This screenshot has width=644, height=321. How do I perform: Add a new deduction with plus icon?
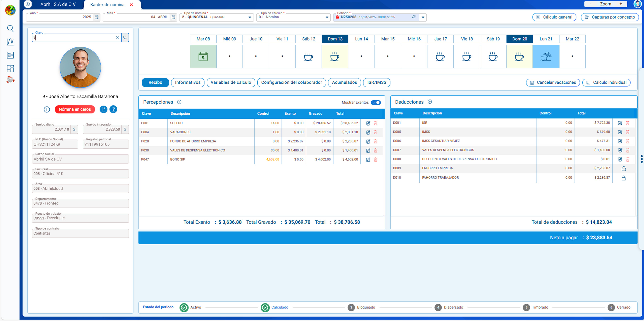click(430, 102)
